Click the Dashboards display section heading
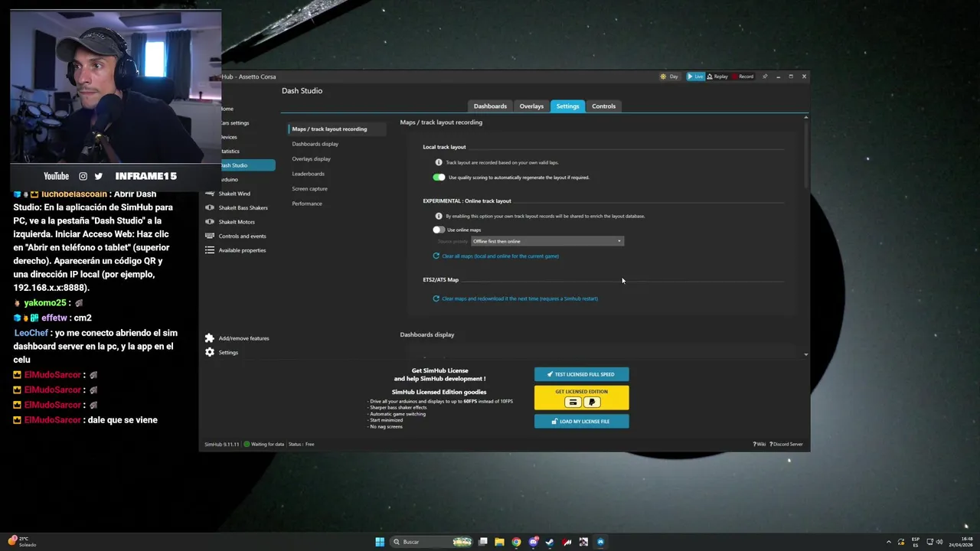980x551 pixels. click(427, 334)
